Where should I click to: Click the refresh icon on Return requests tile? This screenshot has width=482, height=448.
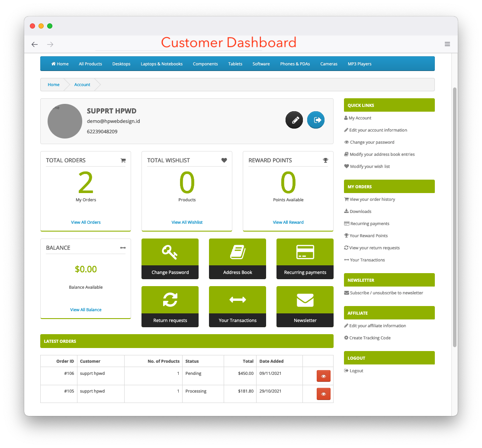(170, 300)
